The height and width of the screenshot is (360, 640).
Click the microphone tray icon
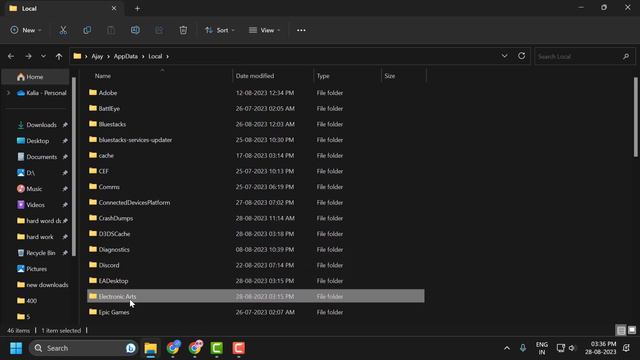(x=523, y=348)
